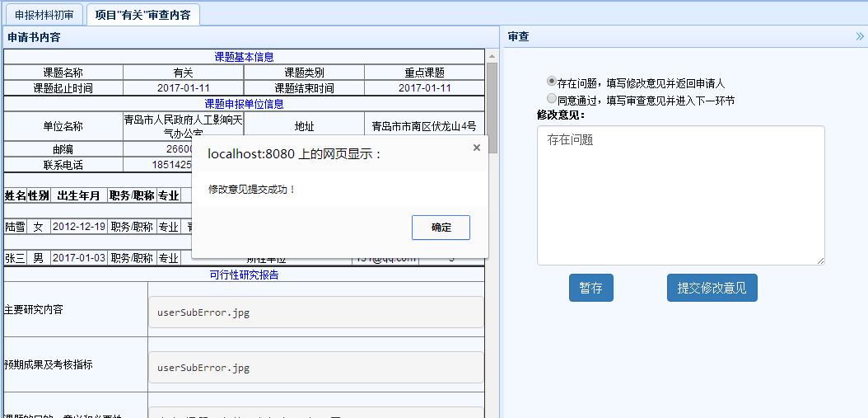The image size is (868, 418).
Task: Click the 修改意见提交成功 message text
Action: pyautogui.click(x=252, y=190)
